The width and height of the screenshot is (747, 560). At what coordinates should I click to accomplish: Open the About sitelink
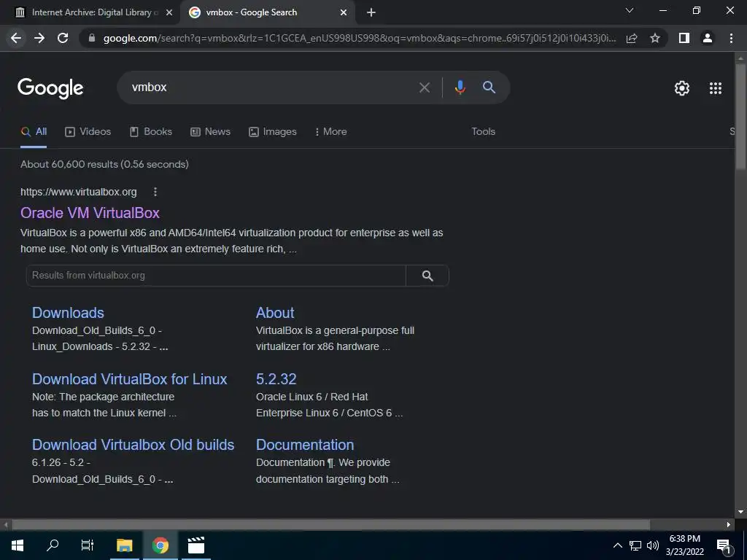[275, 313]
